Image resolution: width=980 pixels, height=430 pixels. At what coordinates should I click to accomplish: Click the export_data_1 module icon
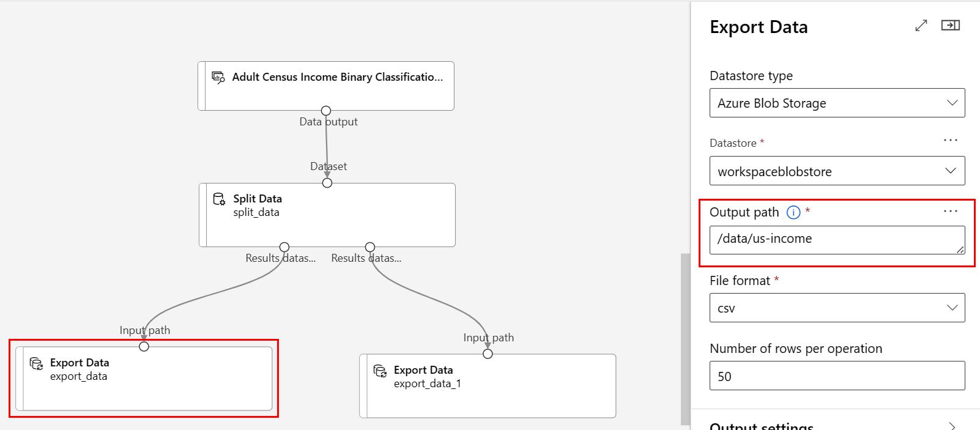380,371
